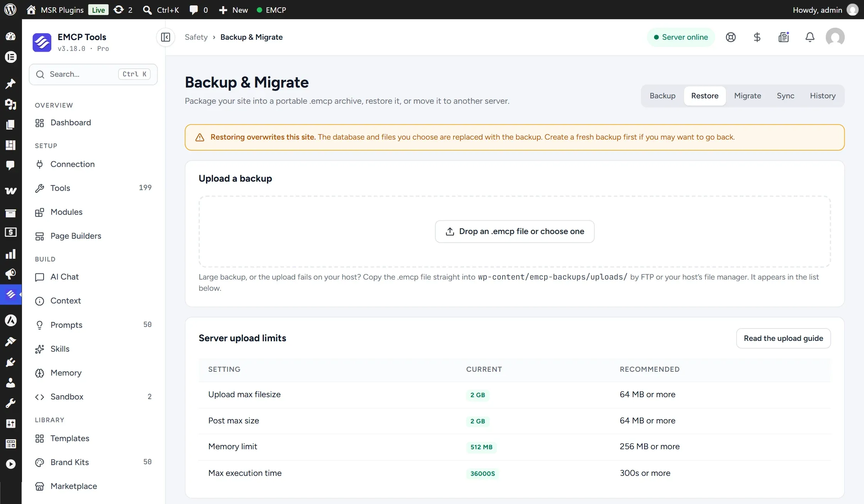Open the WP analytics bar chart icon
Screen dimensions: 864x504
point(10,254)
